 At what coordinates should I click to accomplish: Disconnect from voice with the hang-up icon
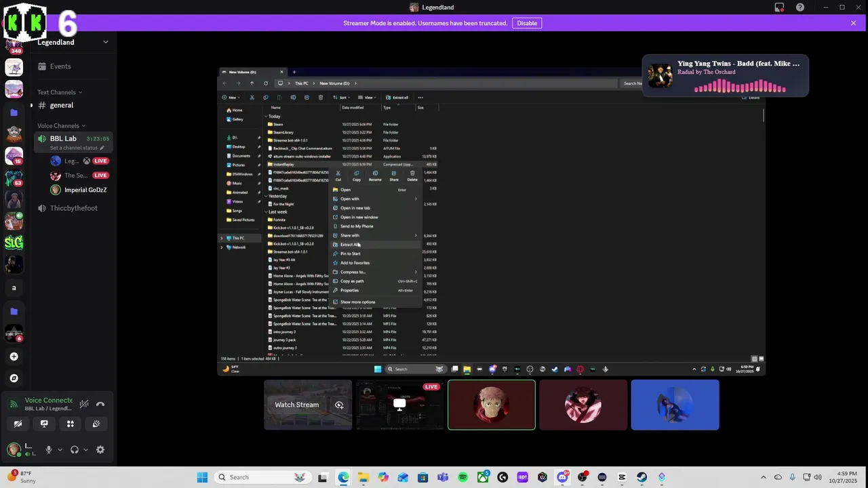tap(100, 404)
